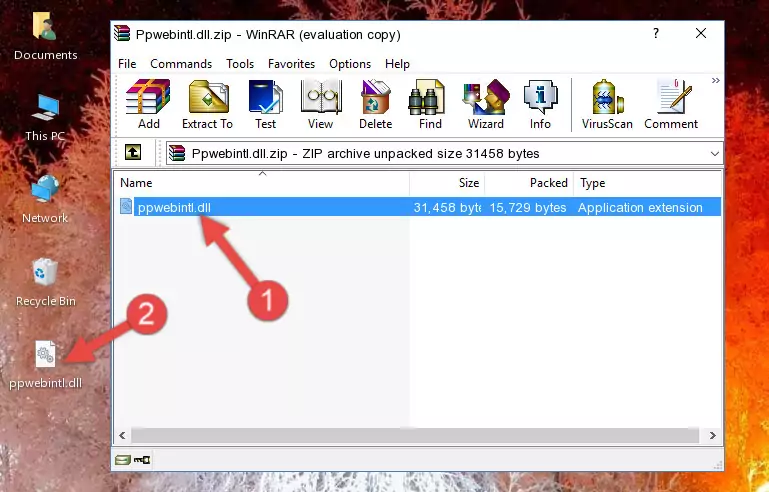
Task: Open the Commands menu
Action: point(181,64)
